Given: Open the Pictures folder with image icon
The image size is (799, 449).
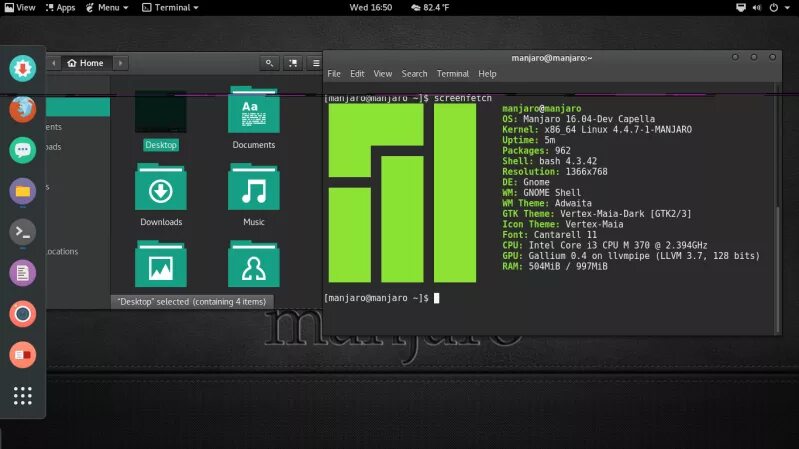Looking at the screenshot, I should click(161, 264).
